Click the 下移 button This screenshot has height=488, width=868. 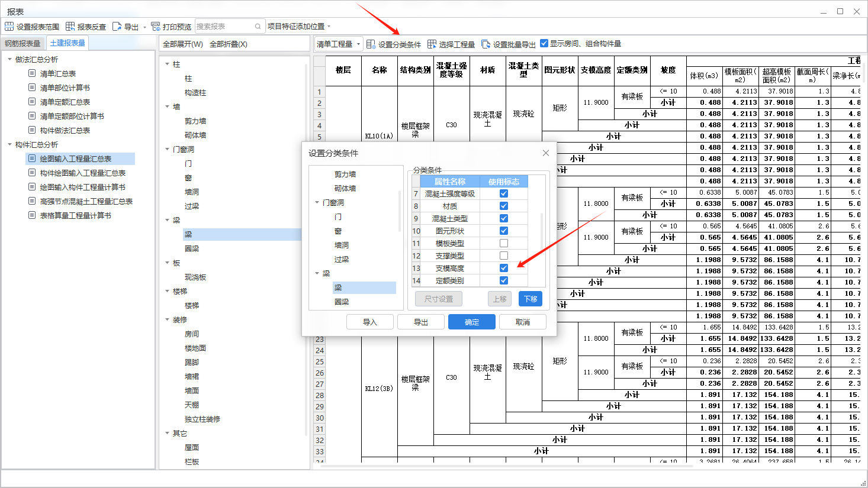point(531,299)
